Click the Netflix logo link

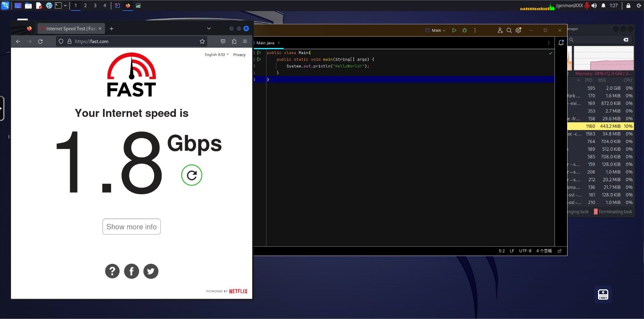tap(238, 291)
